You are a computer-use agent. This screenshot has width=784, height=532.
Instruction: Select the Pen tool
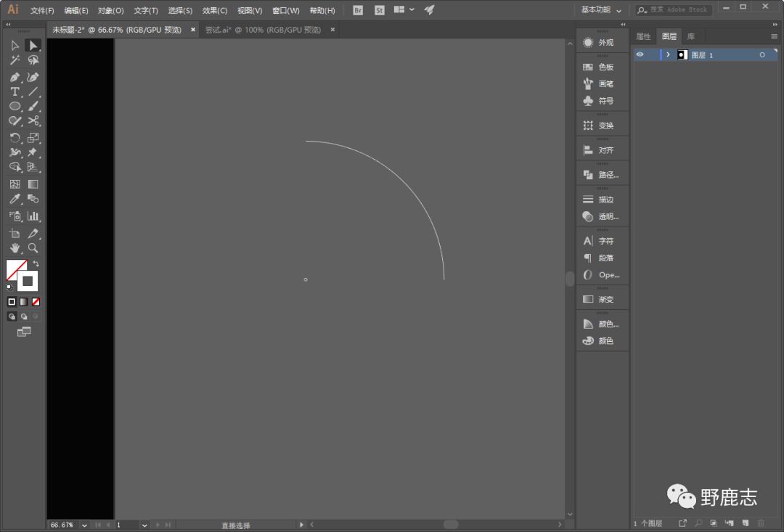coord(15,77)
